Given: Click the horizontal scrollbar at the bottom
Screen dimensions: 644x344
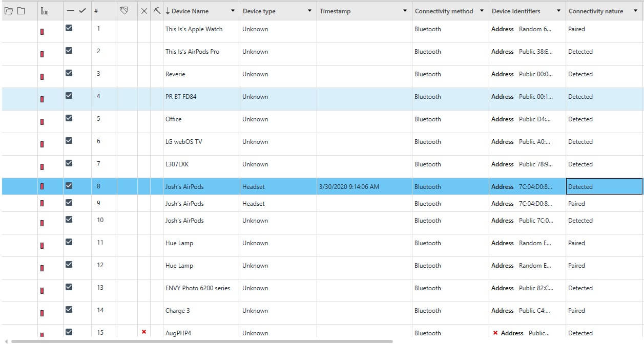Looking at the screenshot, I should pos(205,340).
